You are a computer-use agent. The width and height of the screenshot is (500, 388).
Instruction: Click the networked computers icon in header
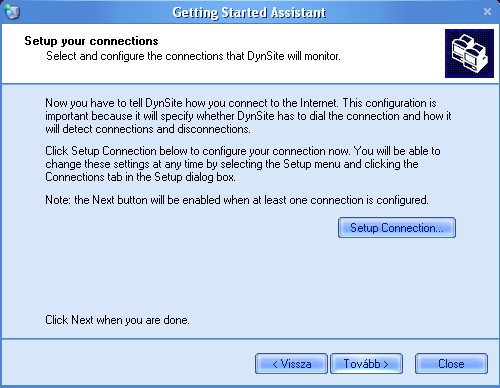[469, 53]
